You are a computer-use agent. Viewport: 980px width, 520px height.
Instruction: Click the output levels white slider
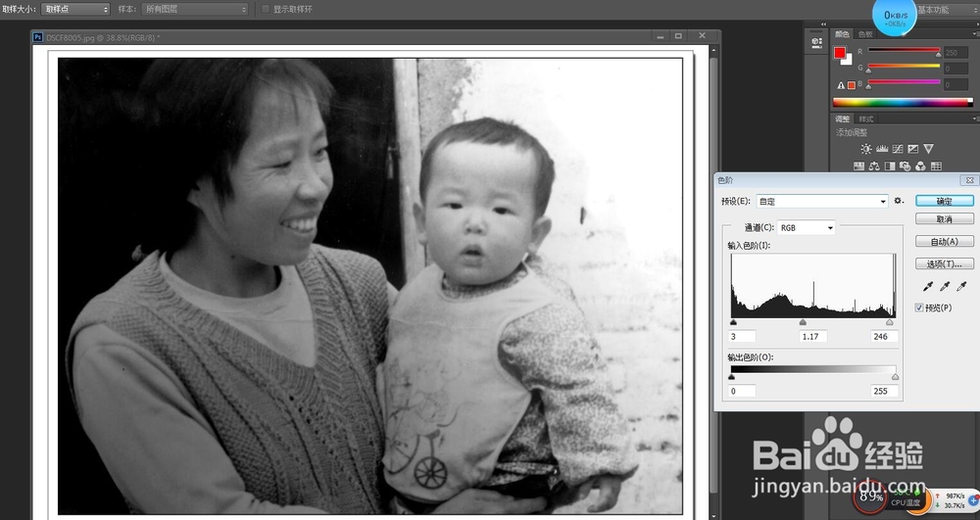point(895,376)
